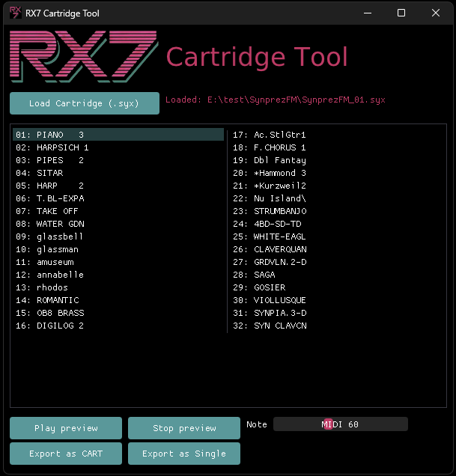Screen dimensions: 456x476
Task: Select patch 16: DIGILOG 2
Action: click(x=118, y=326)
